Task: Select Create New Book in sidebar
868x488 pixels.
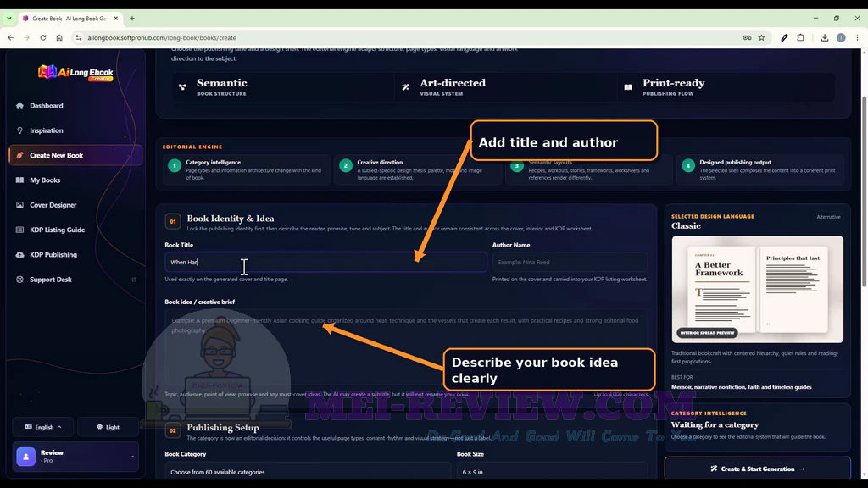Action: 75,156
